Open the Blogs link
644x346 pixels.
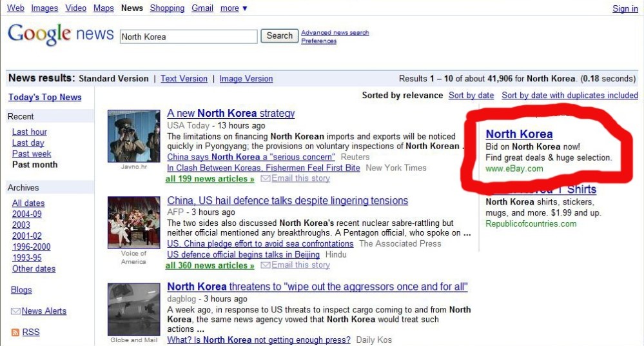(x=21, y=290)
